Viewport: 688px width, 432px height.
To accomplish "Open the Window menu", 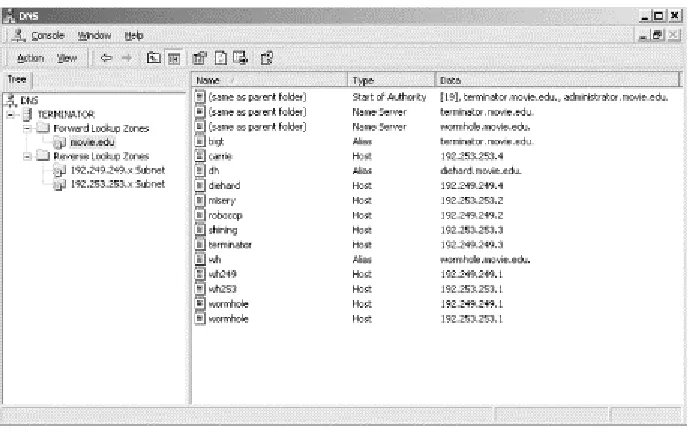I will click(94, 36).
